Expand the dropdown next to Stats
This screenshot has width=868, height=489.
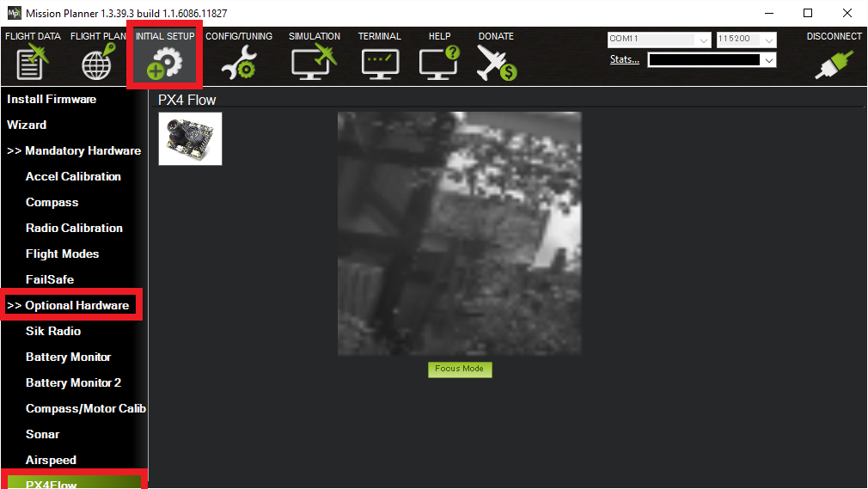click(768, 60)
